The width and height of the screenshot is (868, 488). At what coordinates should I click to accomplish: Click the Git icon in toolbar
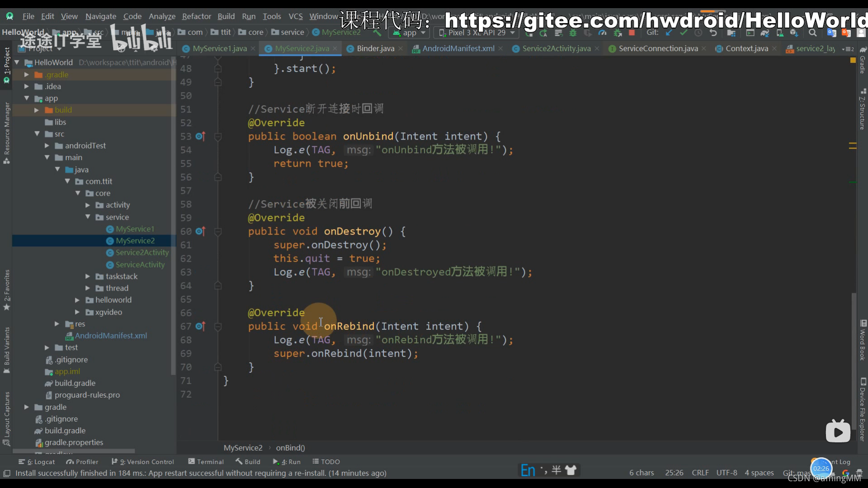[653, 33]
